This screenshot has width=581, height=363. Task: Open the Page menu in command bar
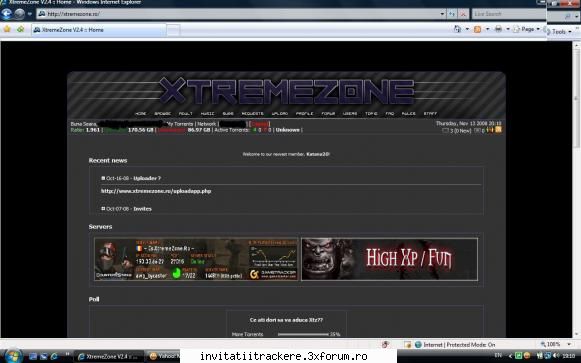(x=527, y=29)
